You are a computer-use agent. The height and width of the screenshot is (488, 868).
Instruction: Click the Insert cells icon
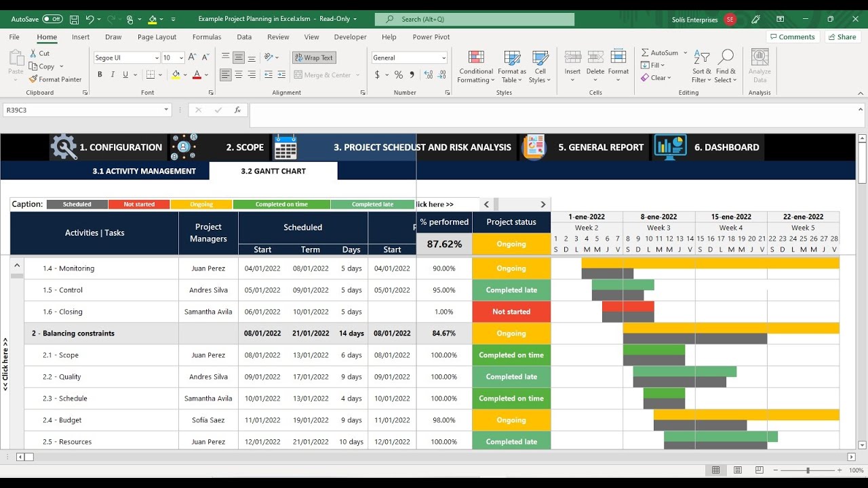tap(572, 58)
